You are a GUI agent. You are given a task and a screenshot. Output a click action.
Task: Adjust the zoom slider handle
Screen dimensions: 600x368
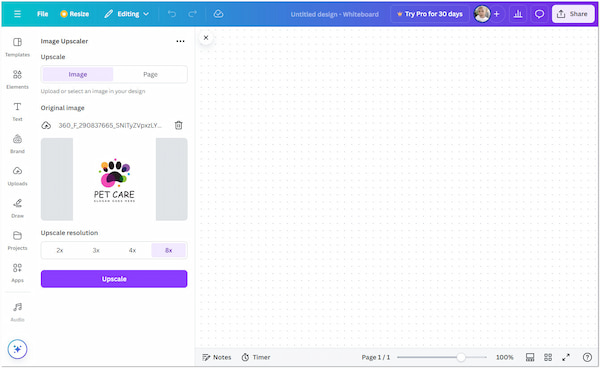[461, 357]
